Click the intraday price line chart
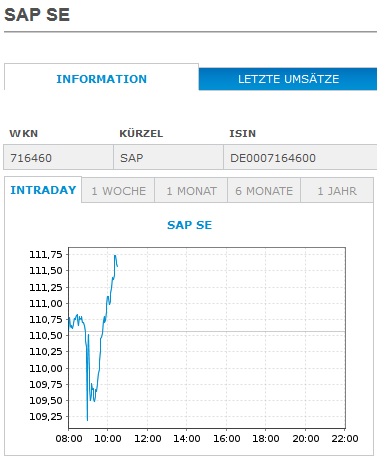The height and width of the screenshot is (457, 391). click(x=207, y=338)
